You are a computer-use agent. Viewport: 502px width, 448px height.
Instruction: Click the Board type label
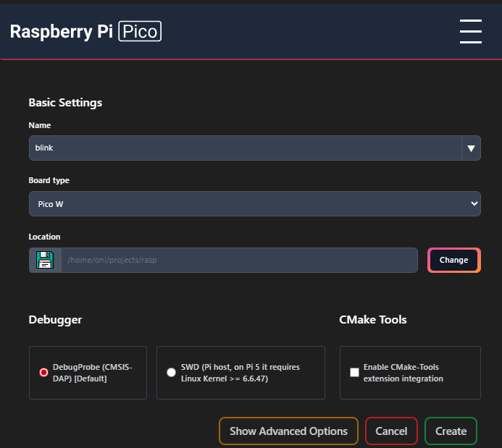tap(49, 180)
